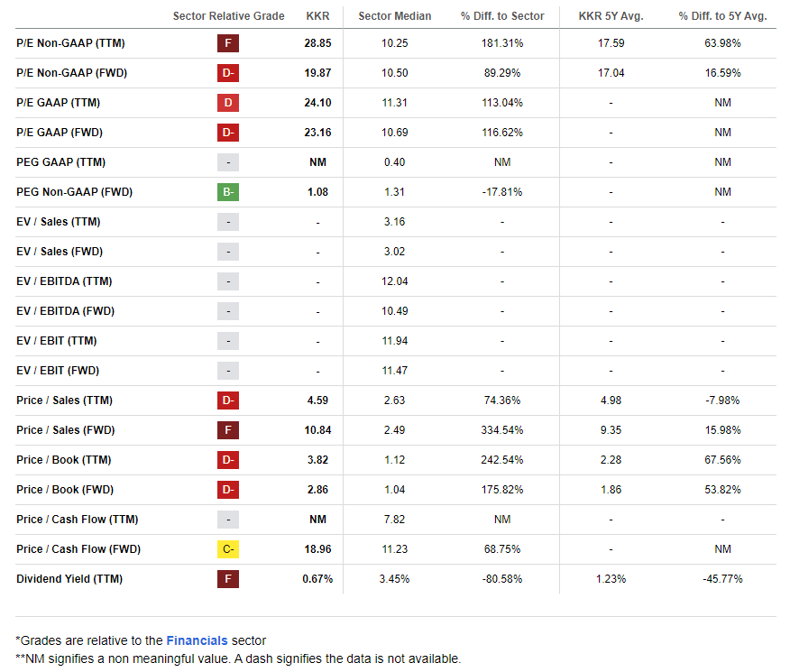Viewport: 790px width, 672px height.
Task: Click the Price / Book (FWD) row label
Action: [x=65, y=490]
